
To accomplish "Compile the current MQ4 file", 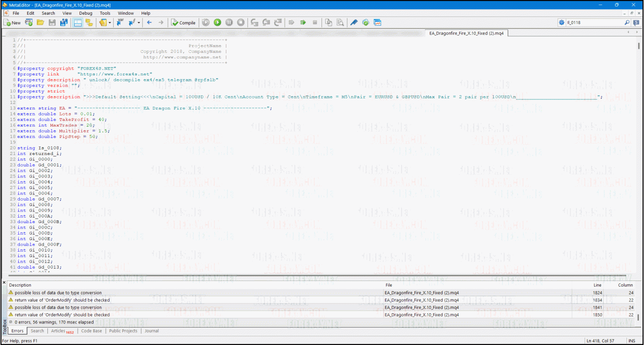I will pos(183,23).
